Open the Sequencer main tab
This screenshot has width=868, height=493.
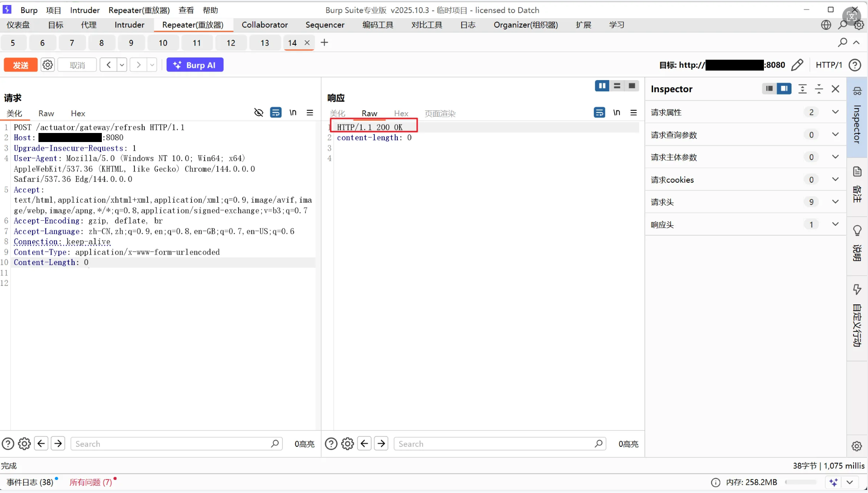click(325, 25)
